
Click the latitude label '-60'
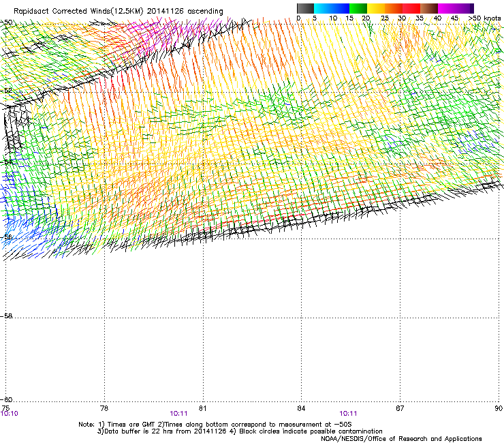[x=5, y=400]
